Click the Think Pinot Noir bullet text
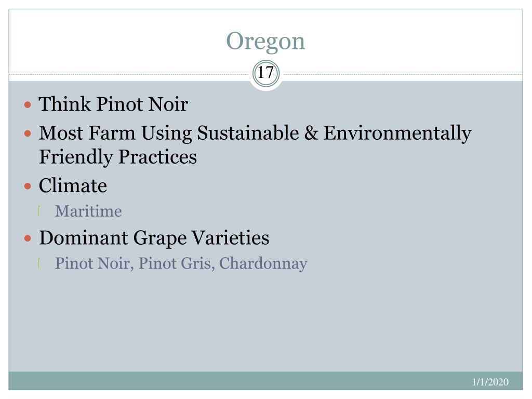Viewport: 532px width, 399px height. pos(113,104)
